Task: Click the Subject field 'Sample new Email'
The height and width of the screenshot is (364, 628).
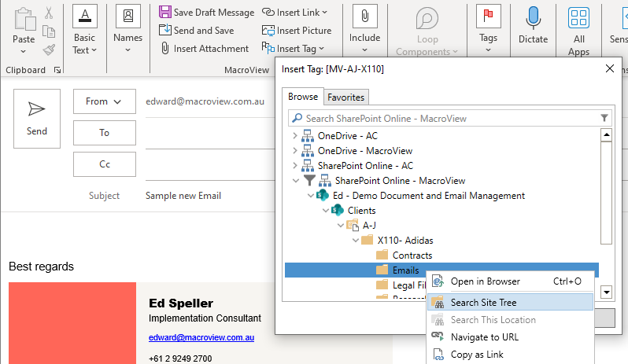Action: point(183,196)
